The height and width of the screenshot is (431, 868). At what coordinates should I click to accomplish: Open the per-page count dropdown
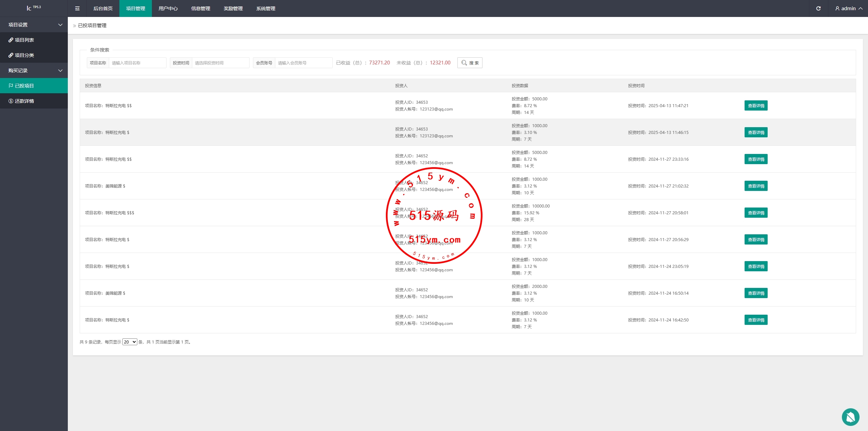130,342
